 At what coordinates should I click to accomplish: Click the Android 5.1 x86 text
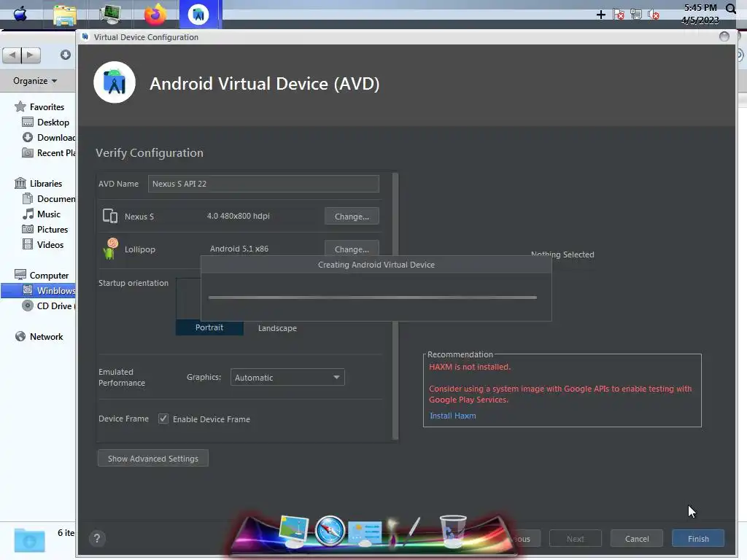pyautogui.click(x=239, y=249)
